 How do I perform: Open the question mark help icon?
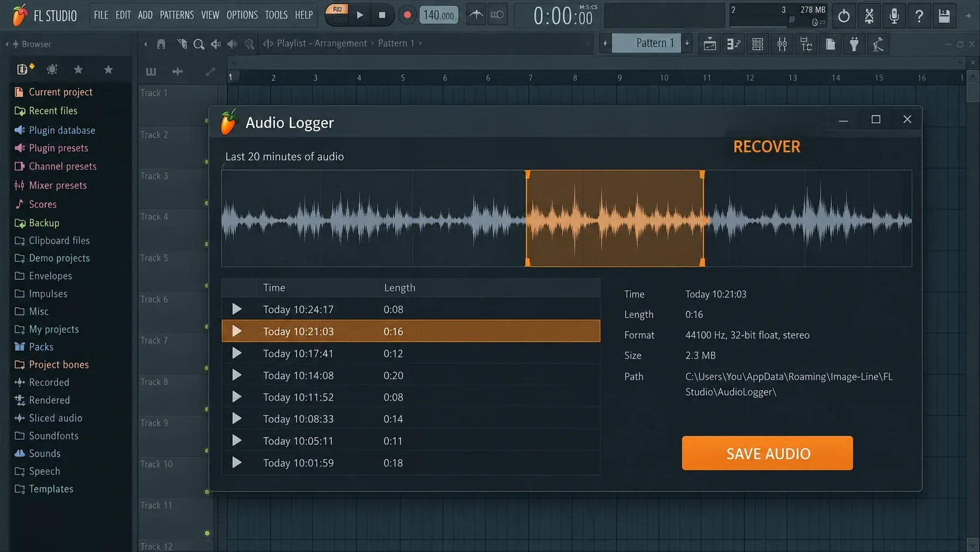click(x=919, y=16)
